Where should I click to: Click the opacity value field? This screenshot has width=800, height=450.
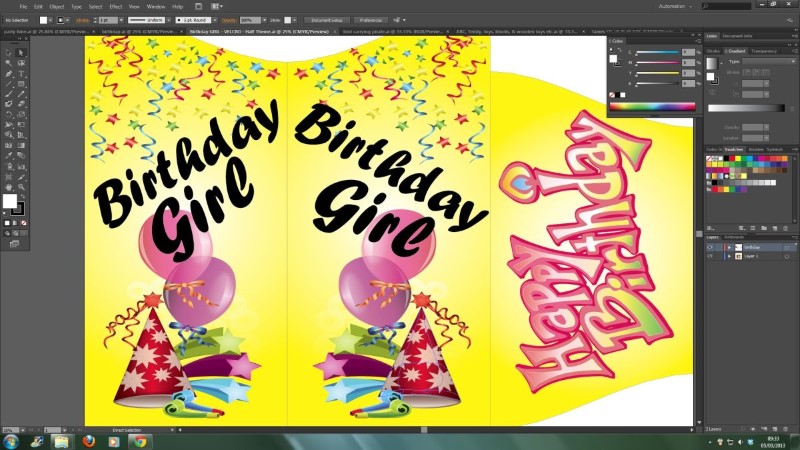[x=248, y=19]
